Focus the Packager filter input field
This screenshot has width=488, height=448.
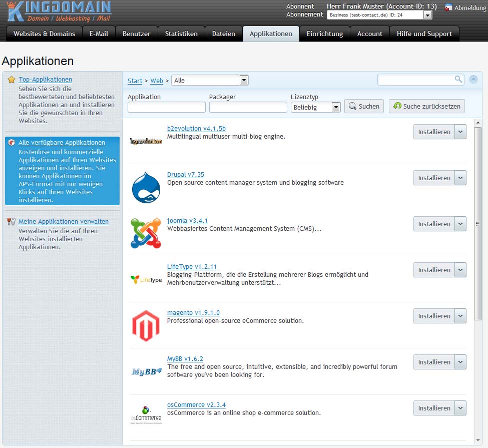click(248, 107)
